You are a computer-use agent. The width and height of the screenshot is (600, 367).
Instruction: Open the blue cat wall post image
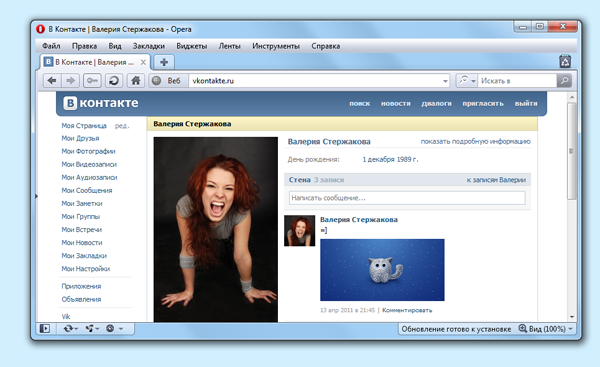382,270
